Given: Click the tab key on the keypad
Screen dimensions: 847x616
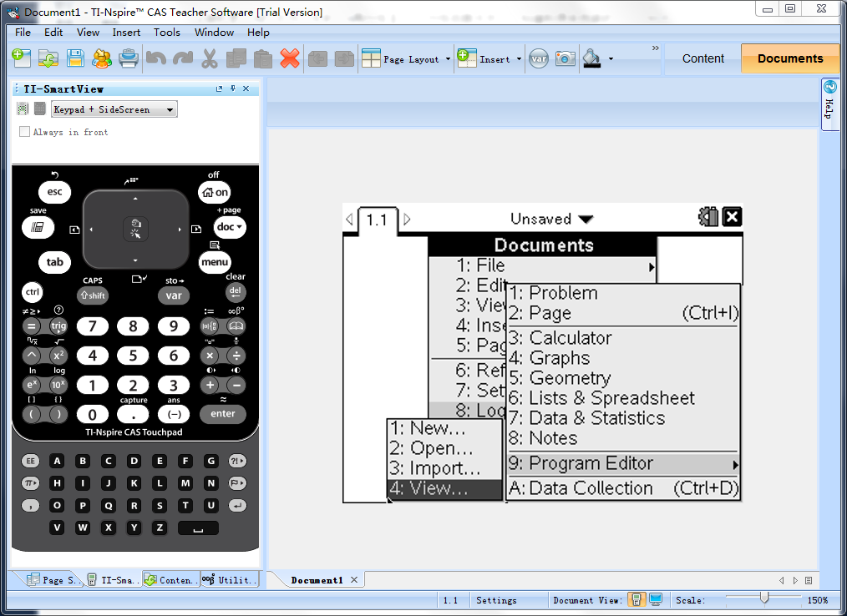Looking at the screenshot, I should tap(54, 262).
